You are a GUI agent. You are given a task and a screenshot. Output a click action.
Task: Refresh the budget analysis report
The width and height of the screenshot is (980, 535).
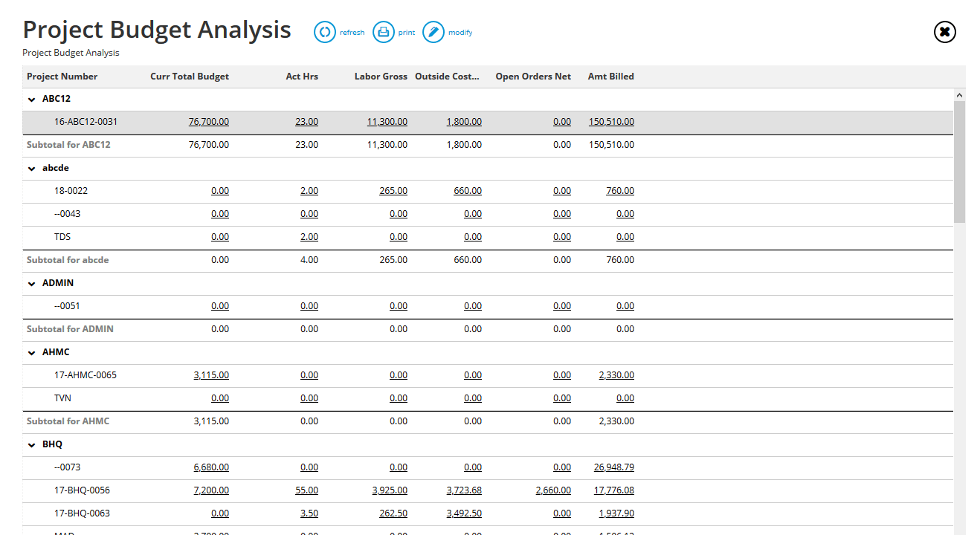[x=339, y=32]
